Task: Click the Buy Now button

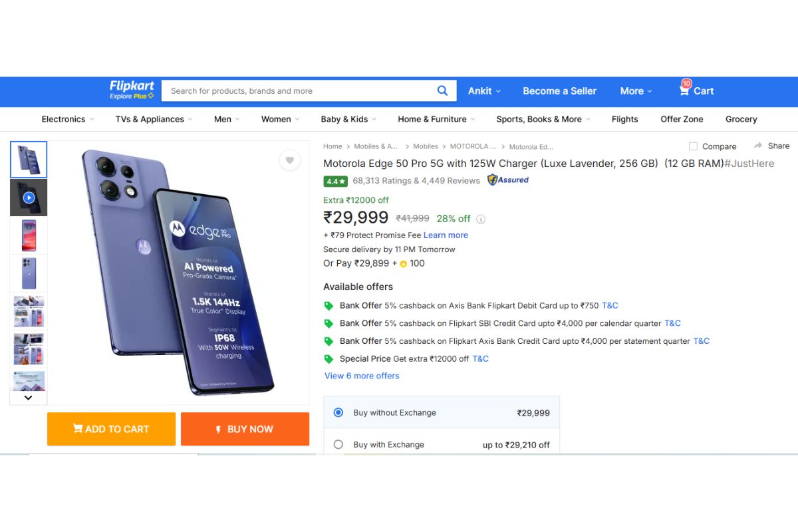Action: [245, 429]
